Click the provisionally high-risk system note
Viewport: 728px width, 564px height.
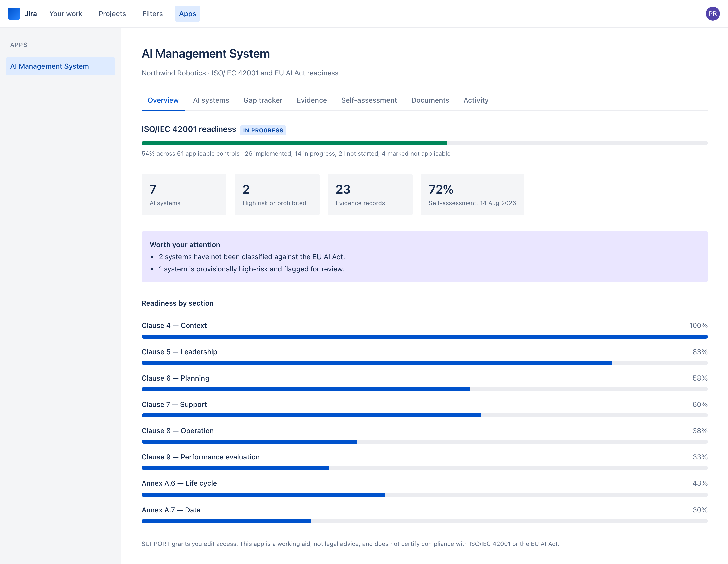point(251,269)
